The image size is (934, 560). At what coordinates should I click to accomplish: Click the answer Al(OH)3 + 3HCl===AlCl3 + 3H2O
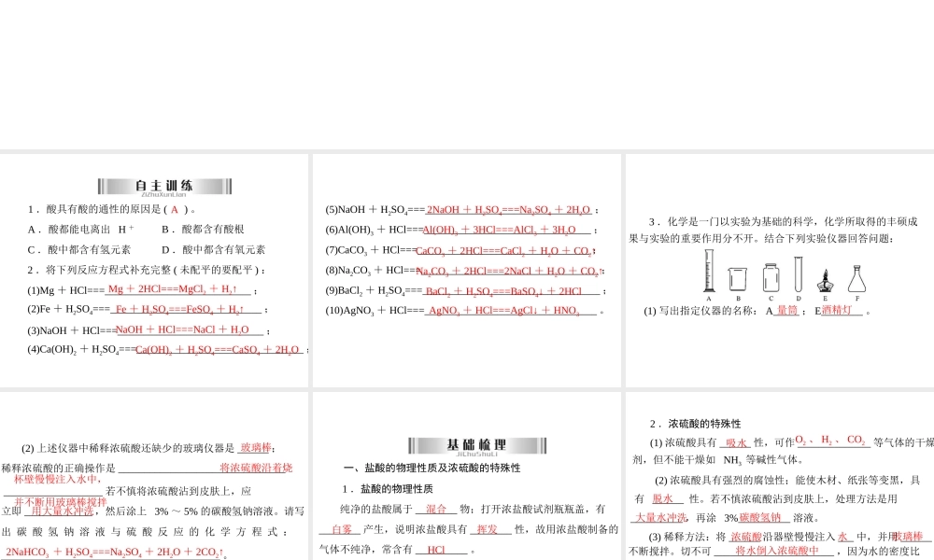tap(499, 230)
